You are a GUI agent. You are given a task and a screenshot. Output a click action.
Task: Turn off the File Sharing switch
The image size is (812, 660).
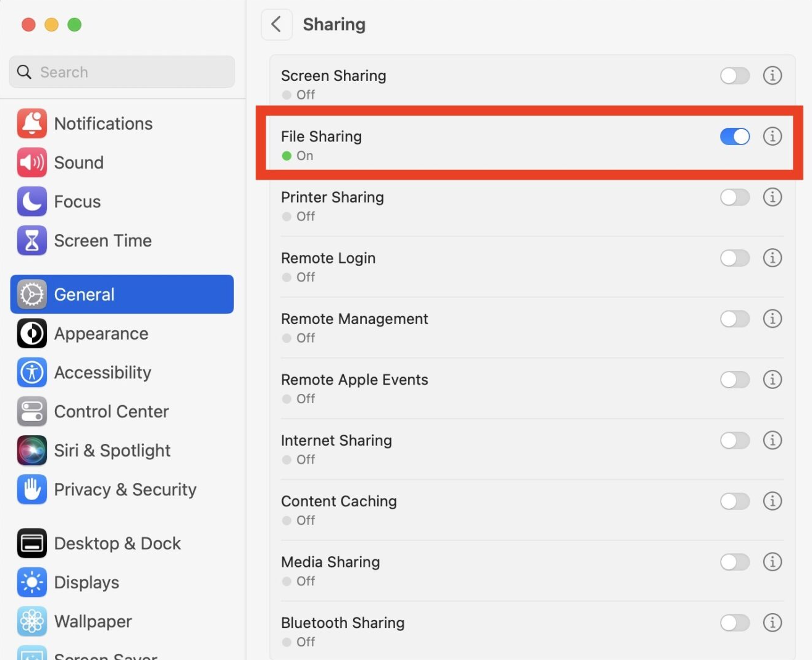click(x=734, y=136)
